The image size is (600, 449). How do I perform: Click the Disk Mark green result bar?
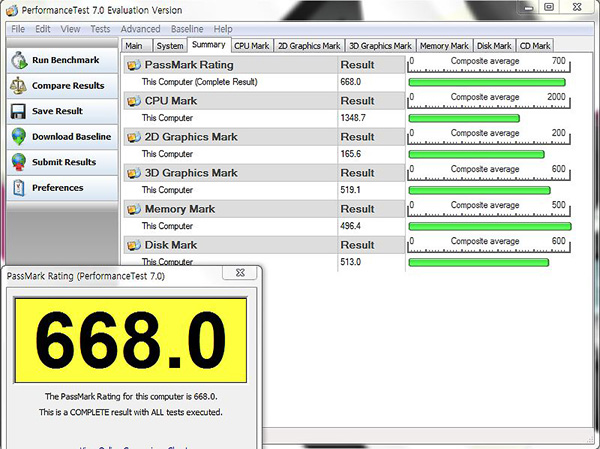(x=479, y=262)
